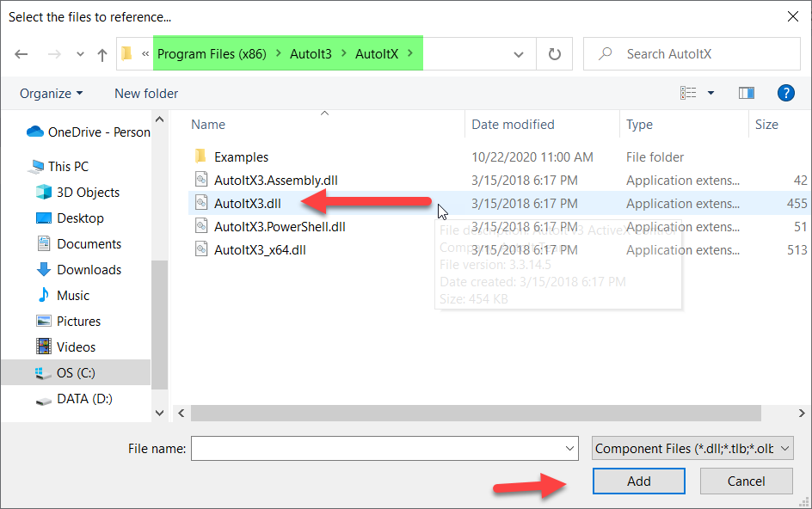Expand the Component Files type filter
The image size is (812, 509).
click(692, 448)
